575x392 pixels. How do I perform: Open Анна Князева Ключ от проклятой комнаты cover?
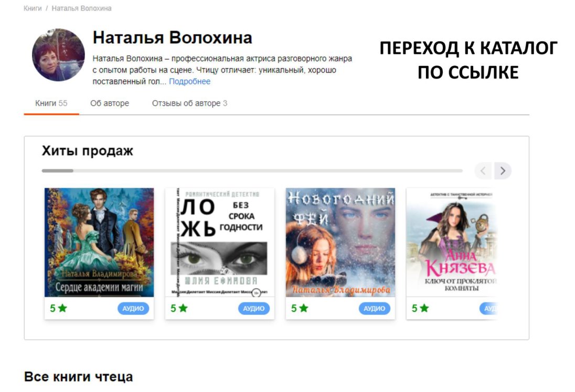[452, 243]
